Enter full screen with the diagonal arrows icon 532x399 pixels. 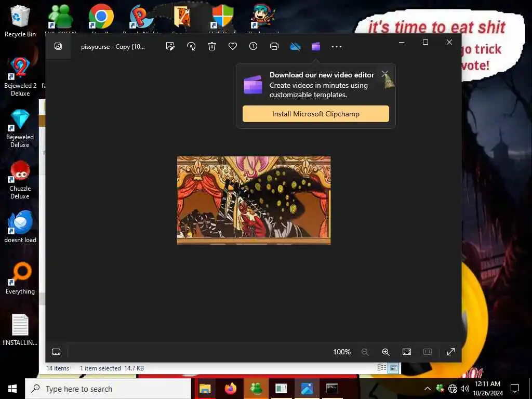point(451,352)
